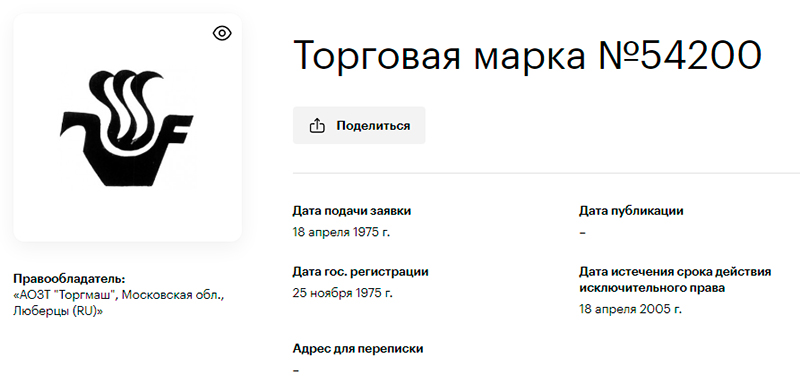Click the white card around the logo

tap(127, 127)
